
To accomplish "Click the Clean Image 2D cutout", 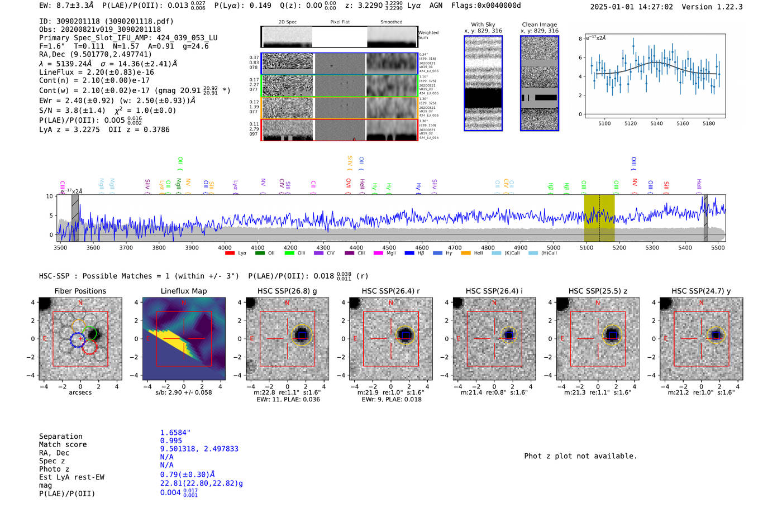I will pos(540,83).
